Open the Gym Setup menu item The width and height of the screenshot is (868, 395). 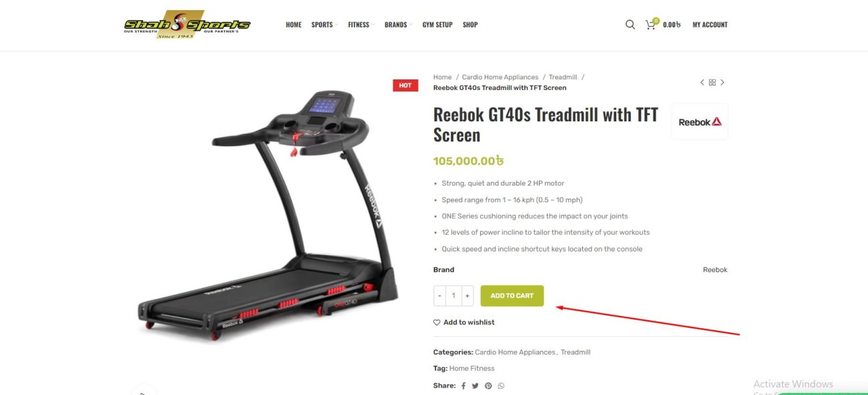[x=437, y=25]
